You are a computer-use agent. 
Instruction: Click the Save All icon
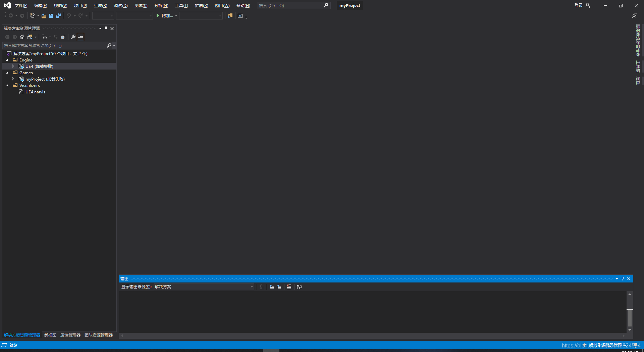coord(59,16)
